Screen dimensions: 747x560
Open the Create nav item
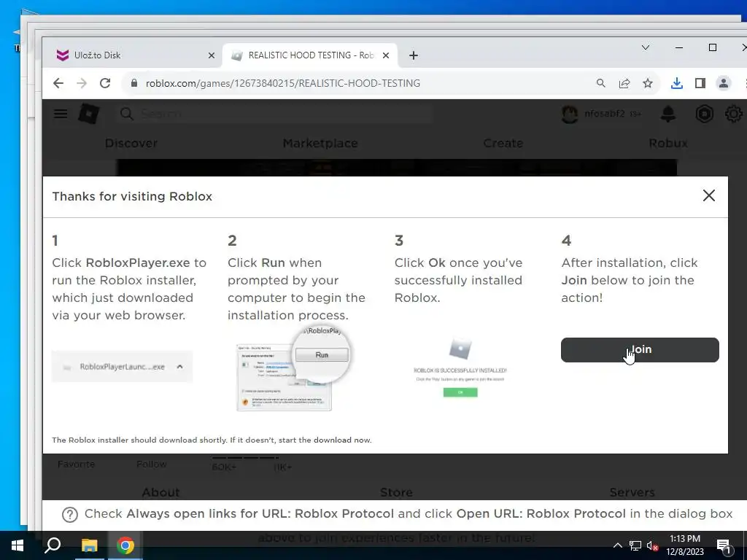503,144
